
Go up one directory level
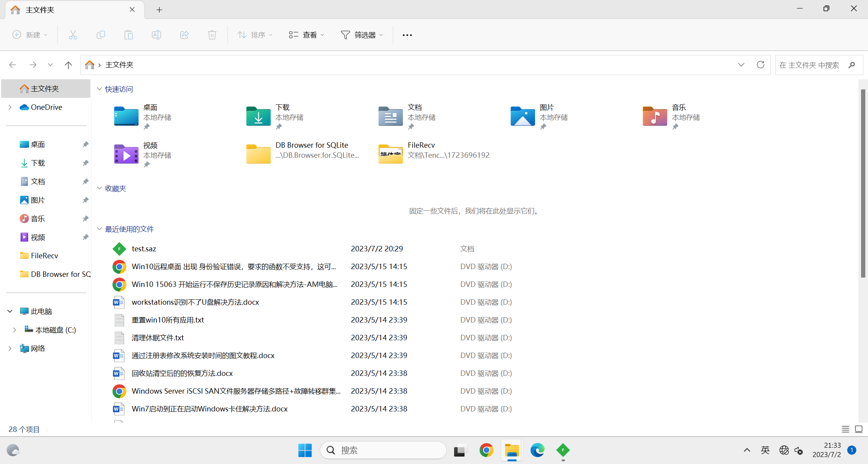pyautogui.click(x=68, y=65)
